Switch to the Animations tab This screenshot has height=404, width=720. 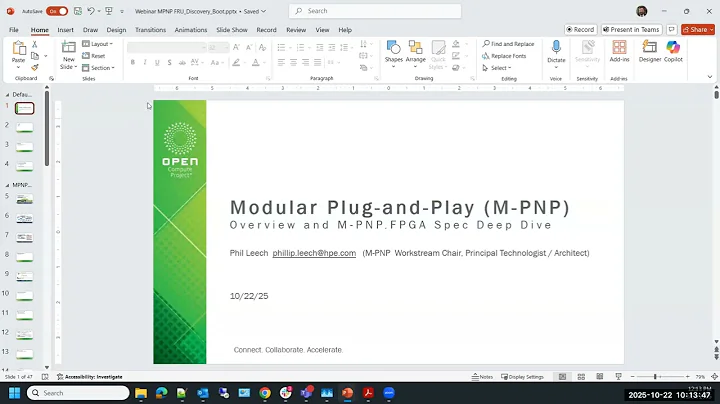(x=191, y=30)
